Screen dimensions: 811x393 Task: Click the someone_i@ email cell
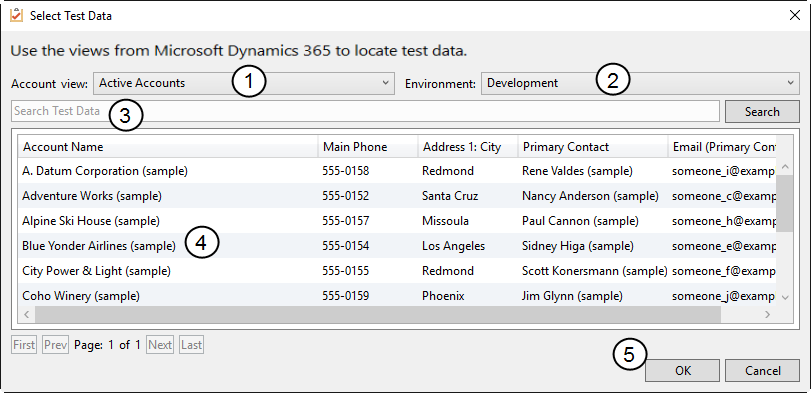(724, 171)
